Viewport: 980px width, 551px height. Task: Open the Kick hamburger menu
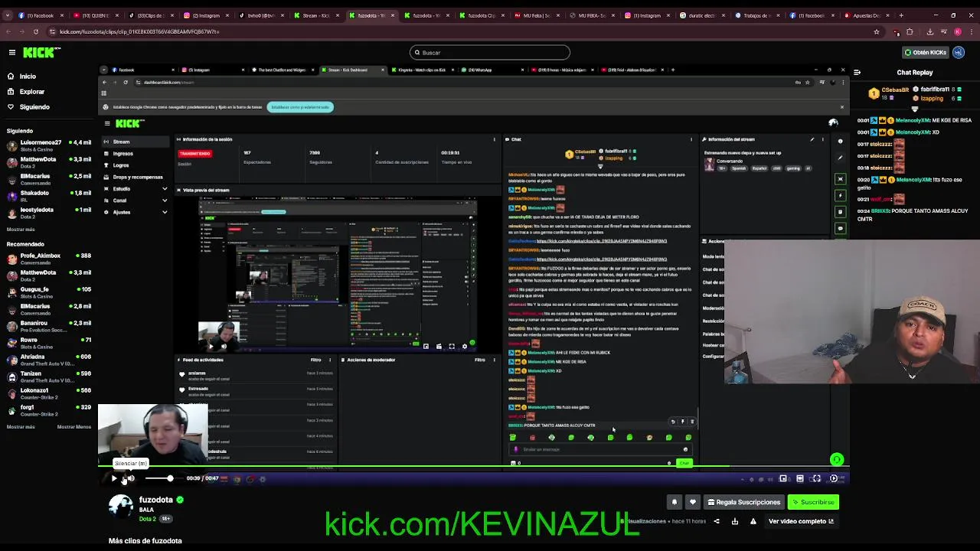pos(11,52)
